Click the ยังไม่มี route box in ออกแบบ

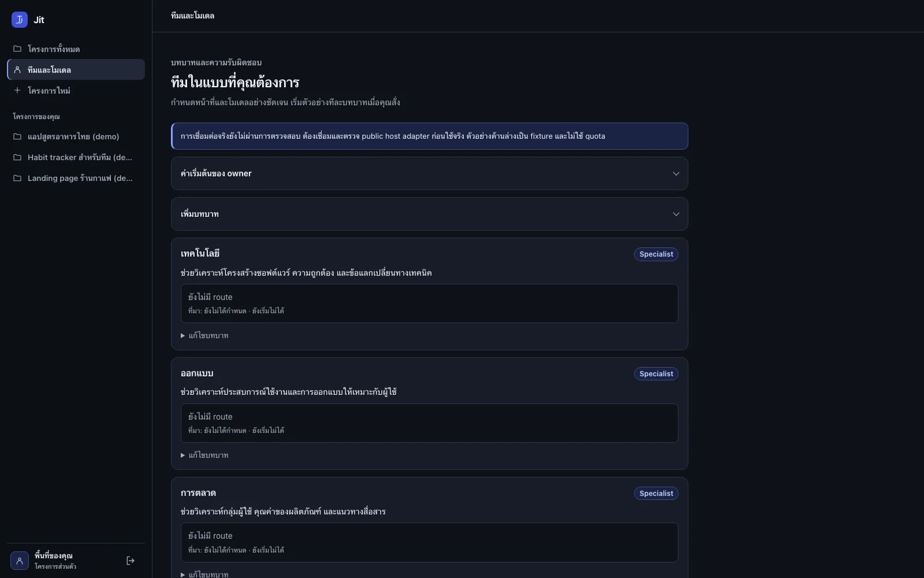[x=430, y=423]
